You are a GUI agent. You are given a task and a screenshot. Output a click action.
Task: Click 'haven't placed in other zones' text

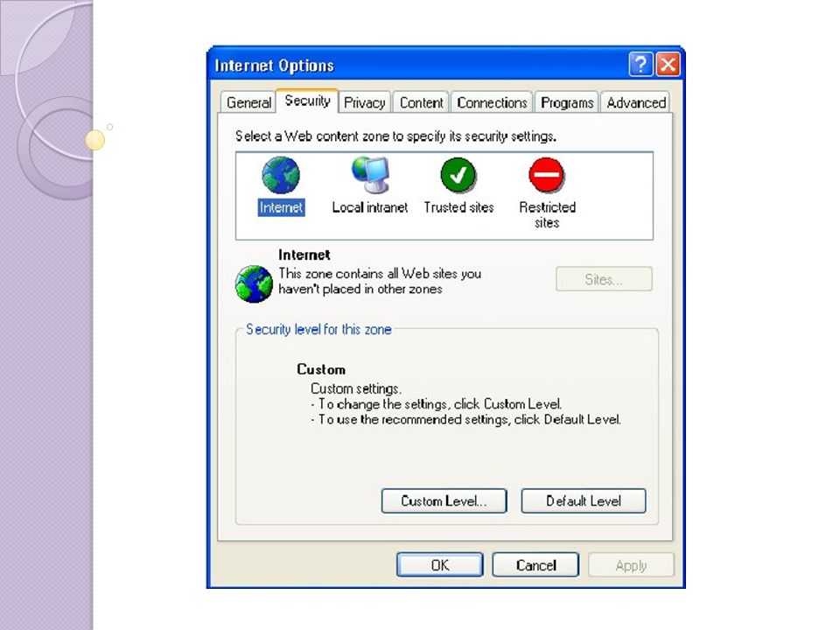(x=360, y=290)
